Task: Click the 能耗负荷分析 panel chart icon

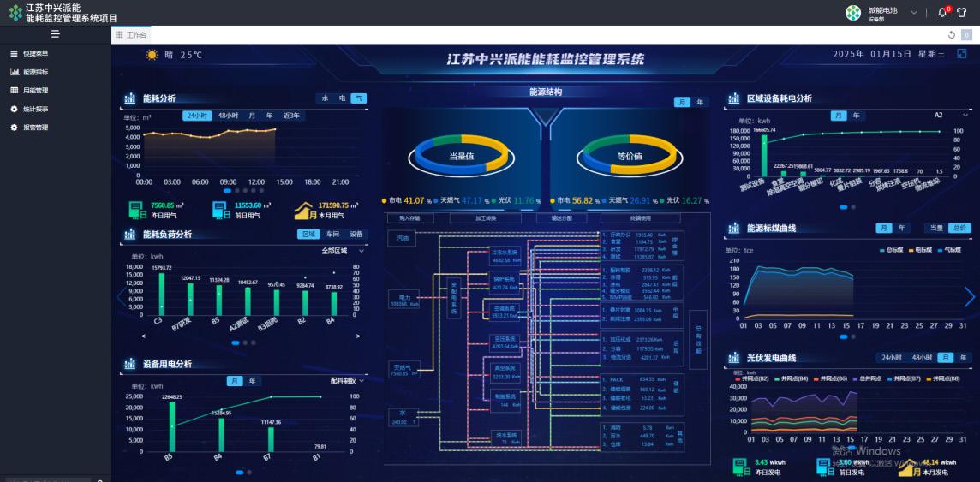Action: pos(130,234)
